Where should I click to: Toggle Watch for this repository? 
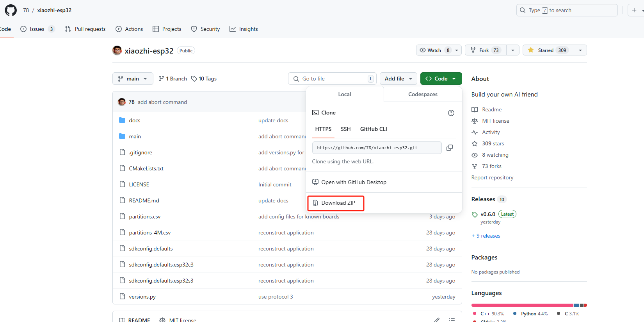434,50
